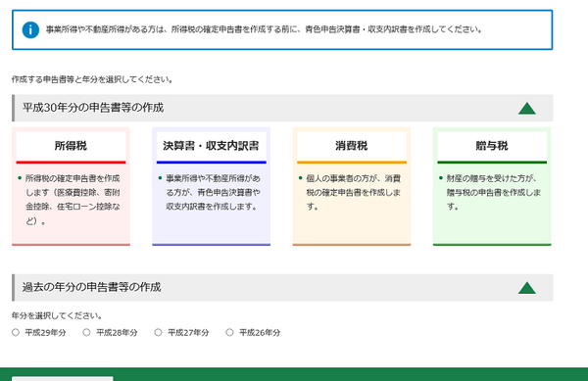This screenshot has height=381, width=588.
Task: Click the 過去の年分の申告書等の作成 heading text
Action: click(91, 287)
